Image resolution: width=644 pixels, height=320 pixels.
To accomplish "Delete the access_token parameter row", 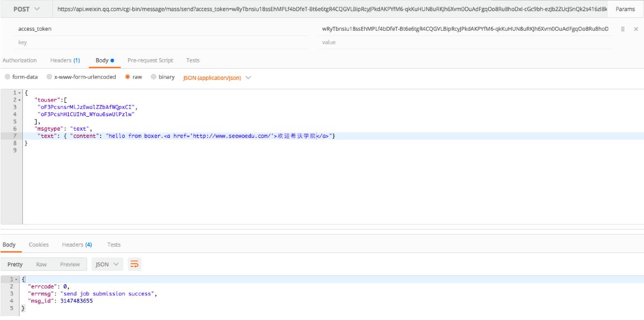I will [x=636, y=29].
